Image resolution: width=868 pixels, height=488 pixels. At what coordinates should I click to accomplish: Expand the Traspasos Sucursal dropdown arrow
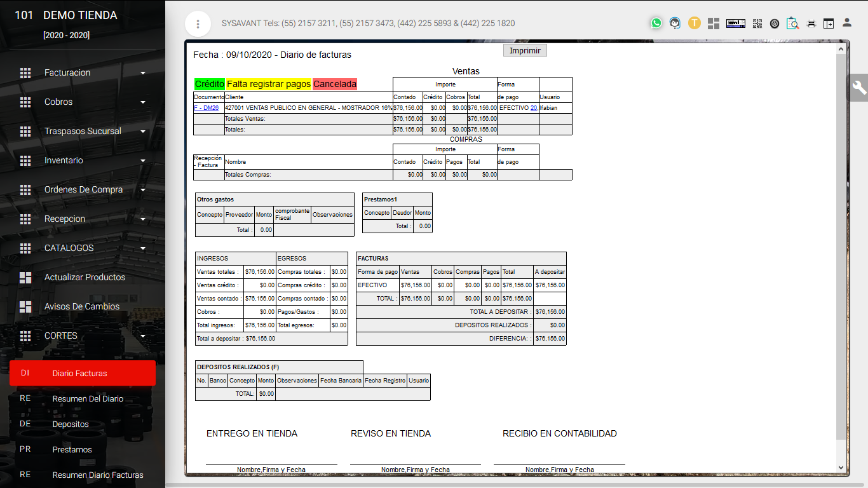(x=143, y=132)
